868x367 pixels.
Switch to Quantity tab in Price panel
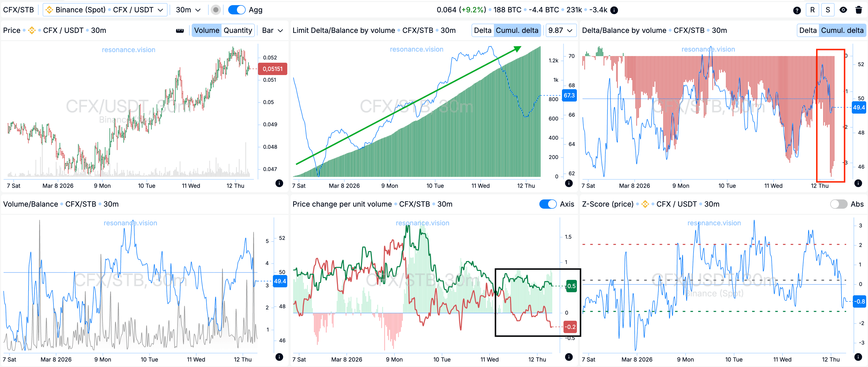tap(237, 30)
